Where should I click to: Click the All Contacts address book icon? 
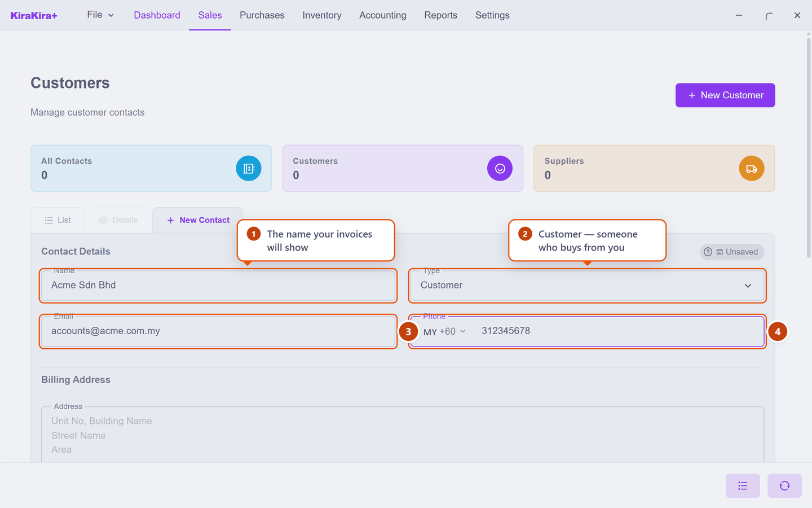249,168
